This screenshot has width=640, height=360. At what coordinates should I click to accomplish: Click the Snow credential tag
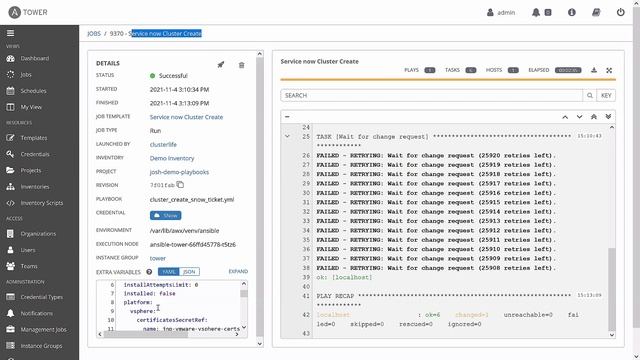pos(166,216)
